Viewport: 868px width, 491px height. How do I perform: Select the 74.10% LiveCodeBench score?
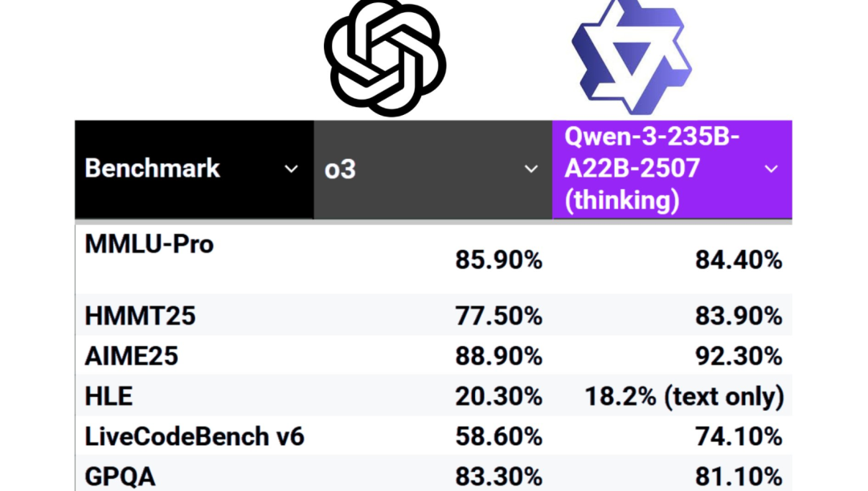[x=739, y=436]
